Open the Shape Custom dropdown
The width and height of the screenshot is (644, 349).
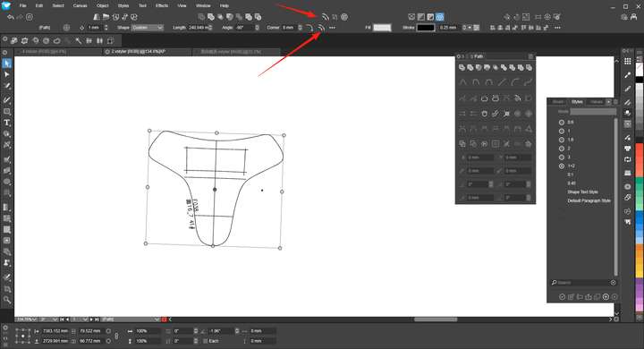(x=148, y=28)
